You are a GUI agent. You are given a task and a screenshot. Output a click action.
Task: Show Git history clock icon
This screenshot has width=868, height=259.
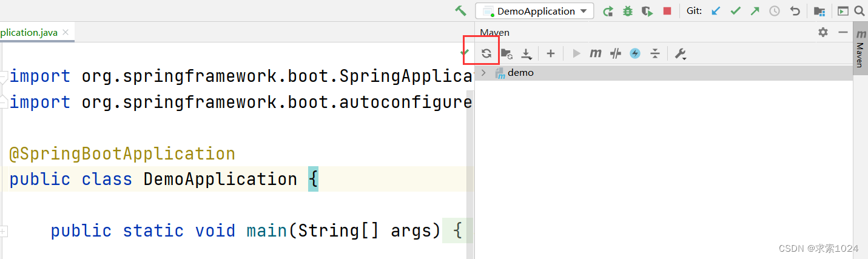(x=775, y=11)
